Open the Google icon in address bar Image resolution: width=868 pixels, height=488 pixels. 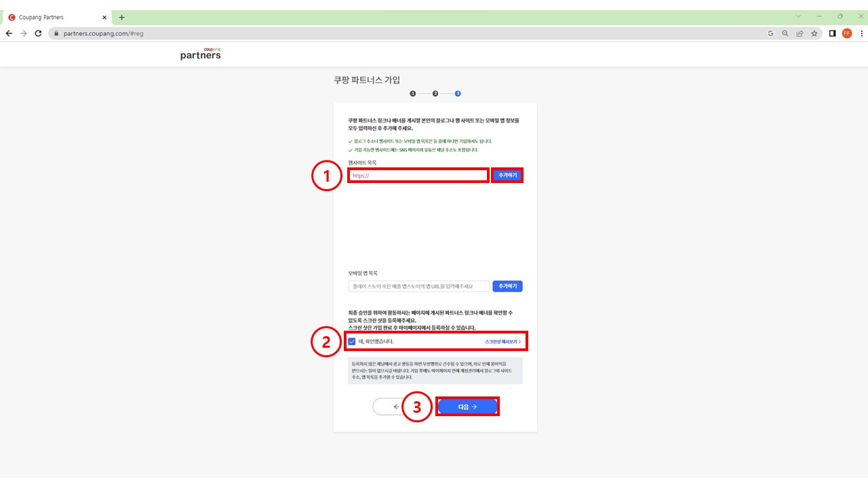pos(770,33)
